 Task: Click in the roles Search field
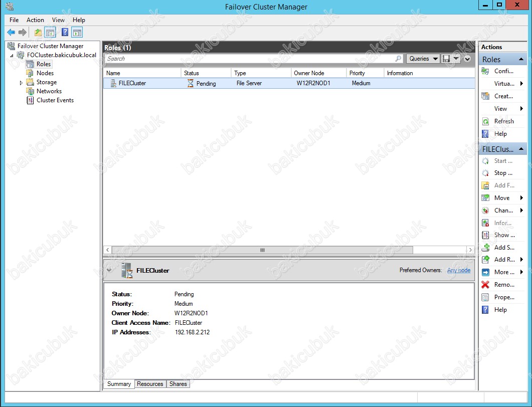coord(249,59)
